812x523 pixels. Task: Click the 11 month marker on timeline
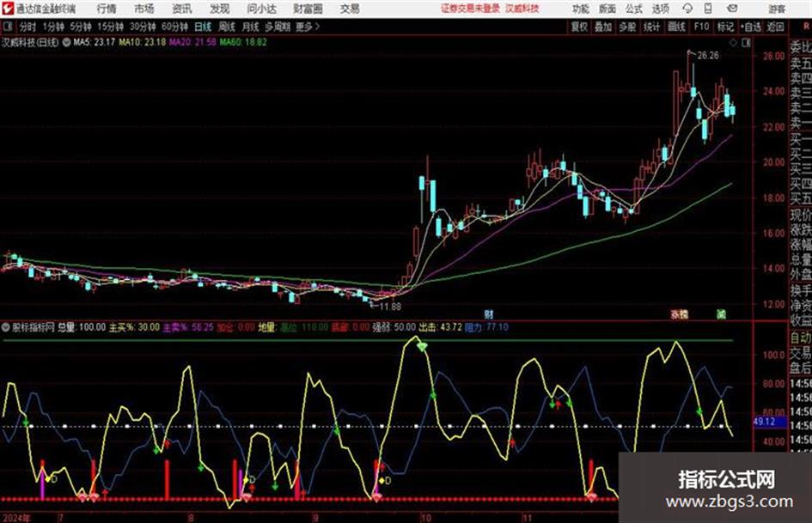click(527, 518)
